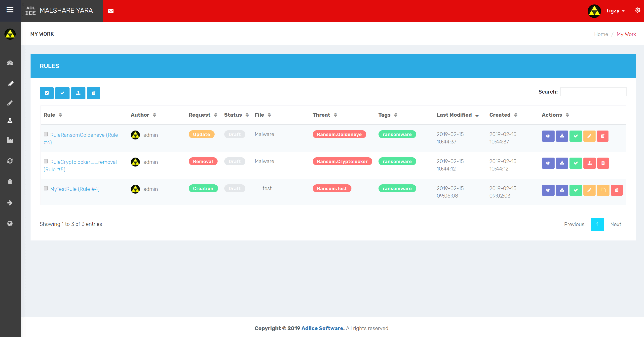Open the bug report icon in sidebar

tap(10, 182)
